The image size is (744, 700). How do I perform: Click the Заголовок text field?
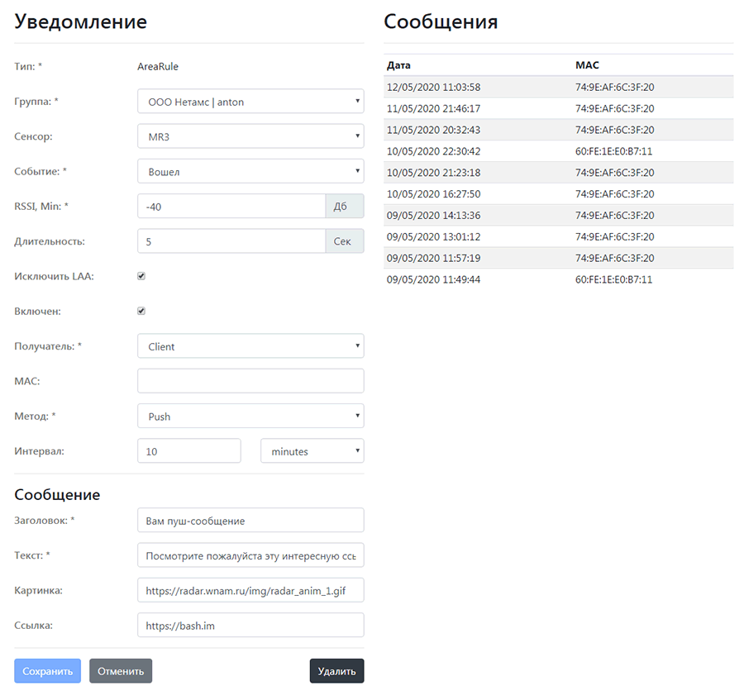tap(250, 521)
